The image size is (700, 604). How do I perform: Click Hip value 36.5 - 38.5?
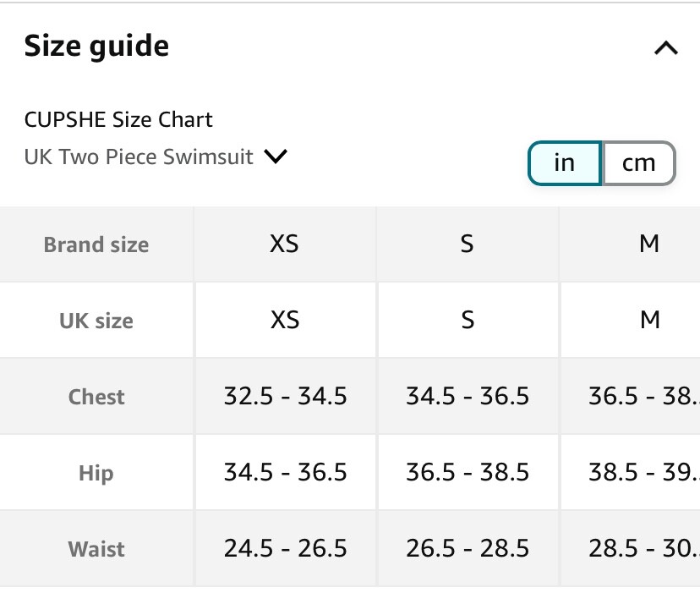pyautogui.click(x=468, y=472)
